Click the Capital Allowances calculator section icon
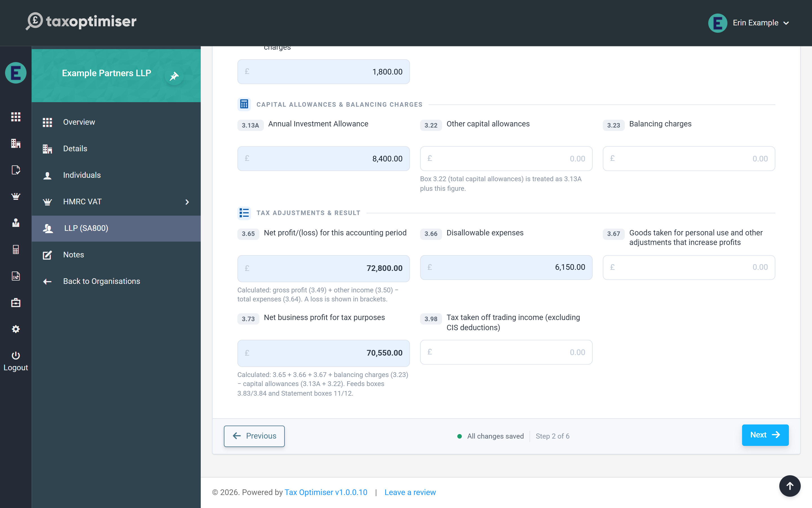 (x=244, y=104)
